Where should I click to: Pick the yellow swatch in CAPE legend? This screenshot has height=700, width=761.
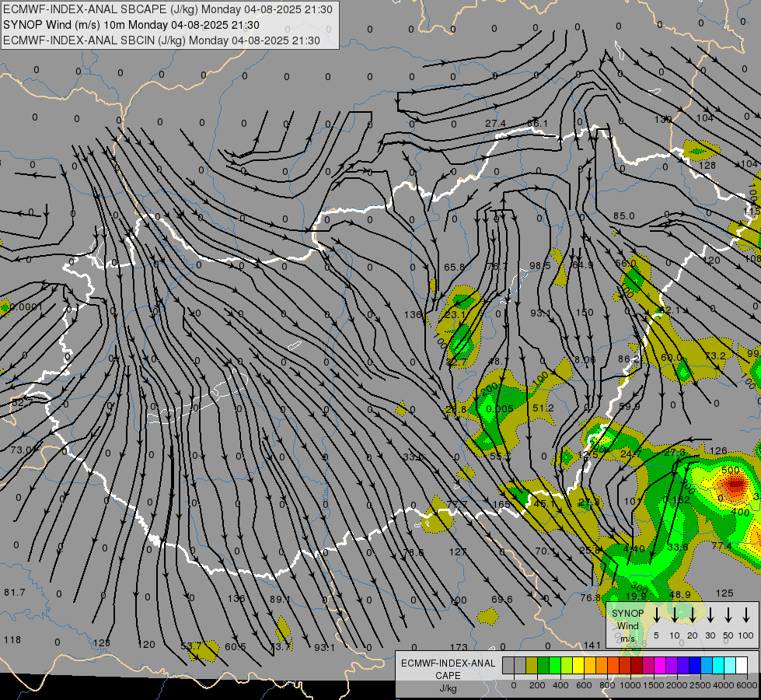pos(578,666)
